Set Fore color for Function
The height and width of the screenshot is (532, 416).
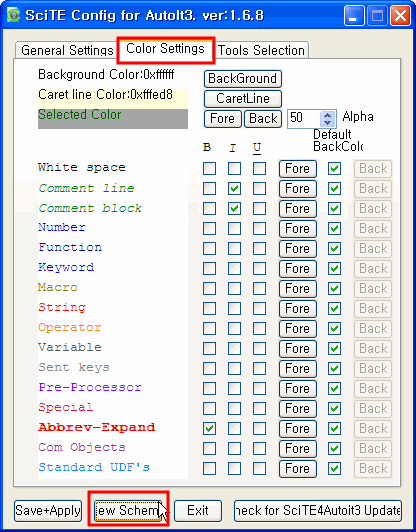[298, 249]
